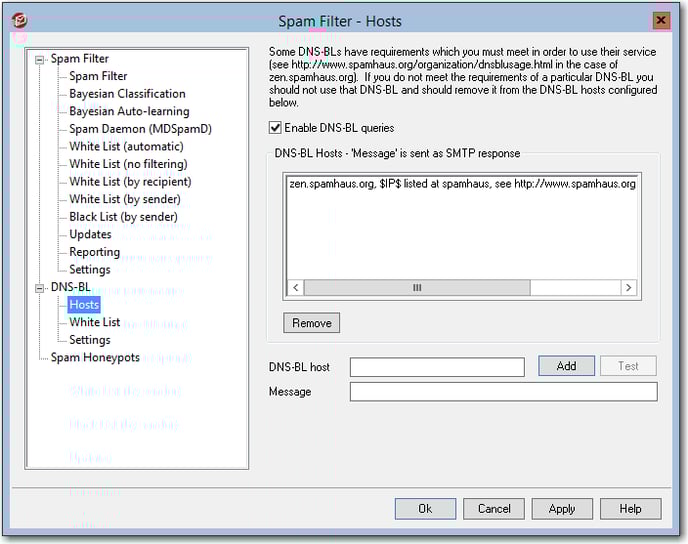Screen dimensions: 688x544
Task: Select Reporting in the tree
Action: (x=94, y=252)
